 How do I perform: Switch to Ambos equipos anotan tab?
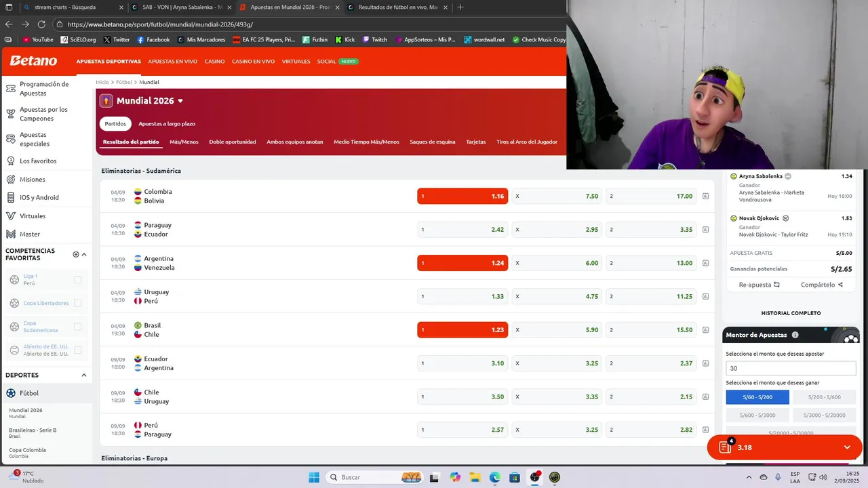pos(295,142)
